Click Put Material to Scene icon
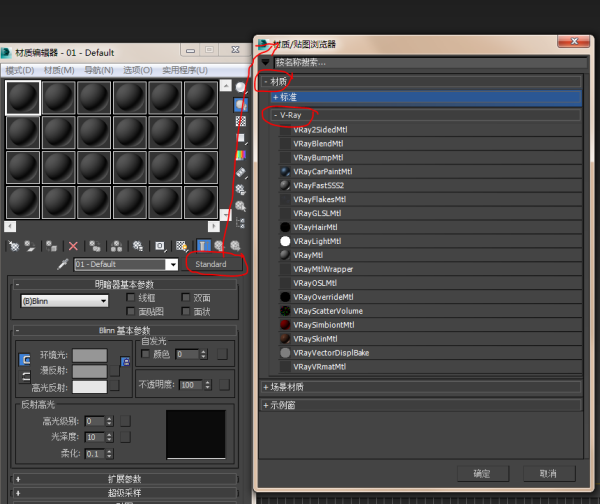 (30, 246)
